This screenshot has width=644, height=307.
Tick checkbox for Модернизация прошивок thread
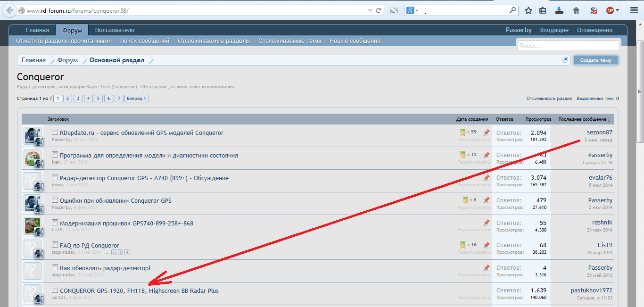(x=55, y=223)
